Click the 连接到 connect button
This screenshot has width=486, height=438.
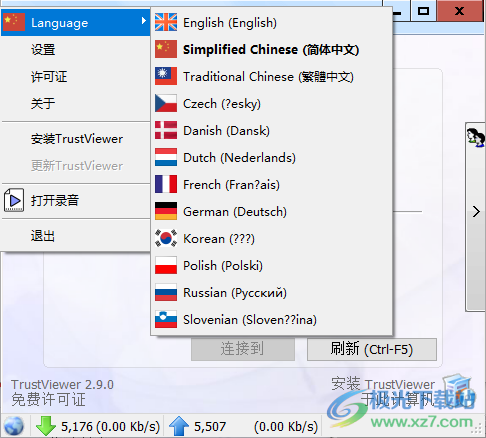[243, 349]
